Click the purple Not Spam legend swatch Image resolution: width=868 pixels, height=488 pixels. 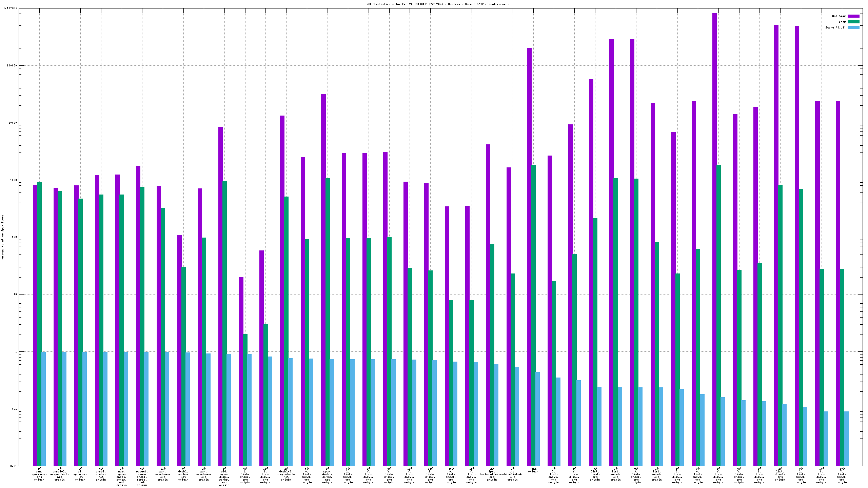coord(853,16)
